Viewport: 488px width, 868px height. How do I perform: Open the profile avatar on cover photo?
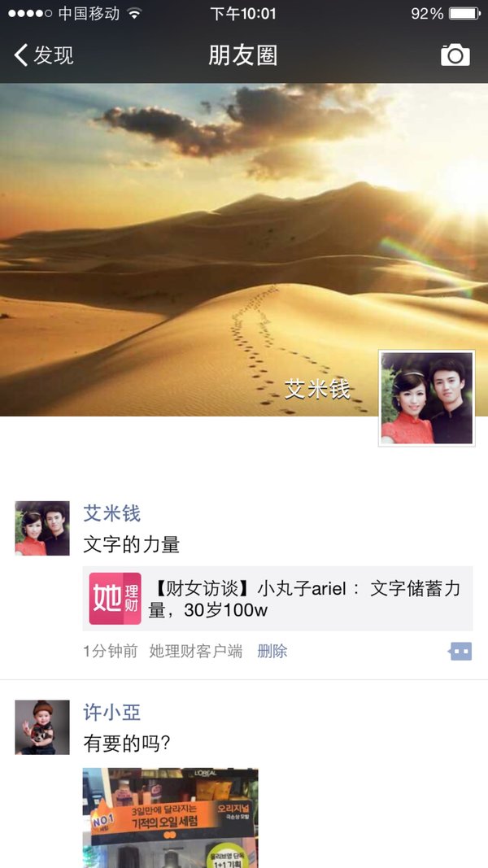pyautogui.click(x=426, y=398)
